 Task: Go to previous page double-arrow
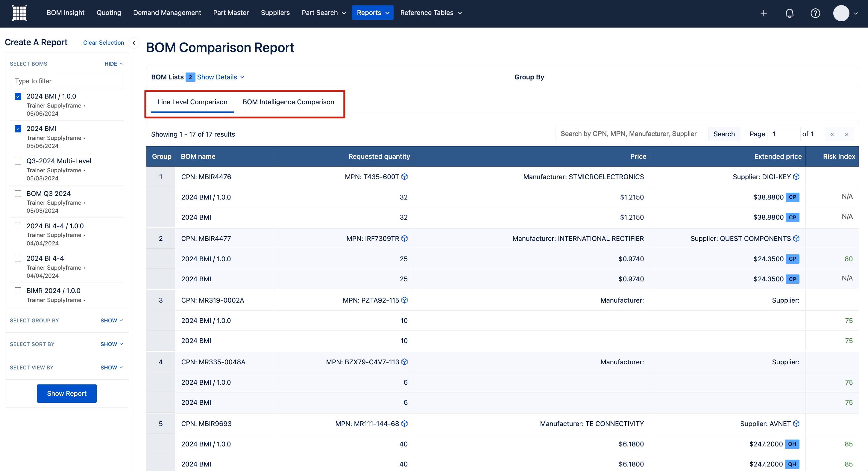click(x=832, y=134)
